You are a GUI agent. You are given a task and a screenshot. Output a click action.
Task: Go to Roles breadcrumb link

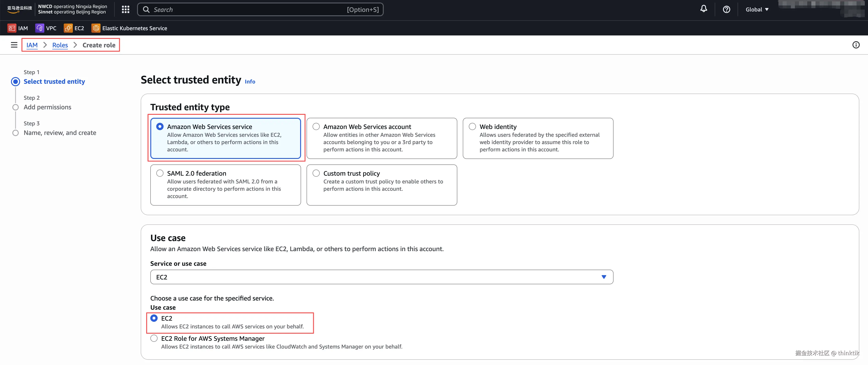click(x=60, y=45)
